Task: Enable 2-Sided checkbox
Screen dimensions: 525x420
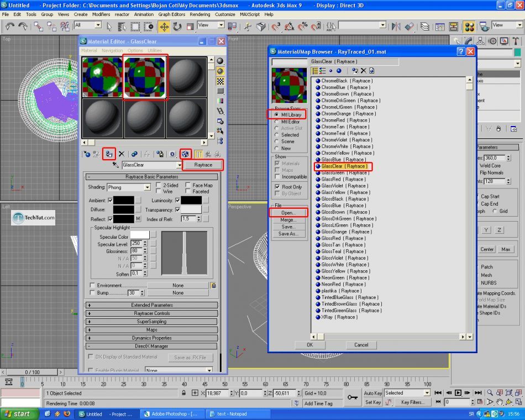Action: 159,185
